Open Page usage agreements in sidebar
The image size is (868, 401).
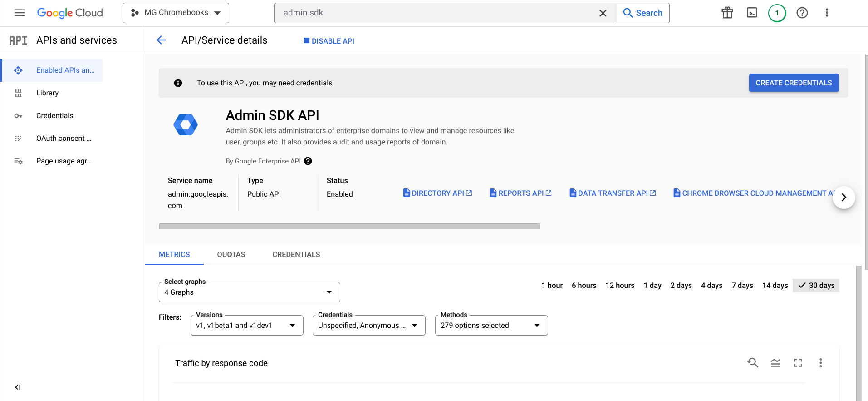tap(64, 161)
